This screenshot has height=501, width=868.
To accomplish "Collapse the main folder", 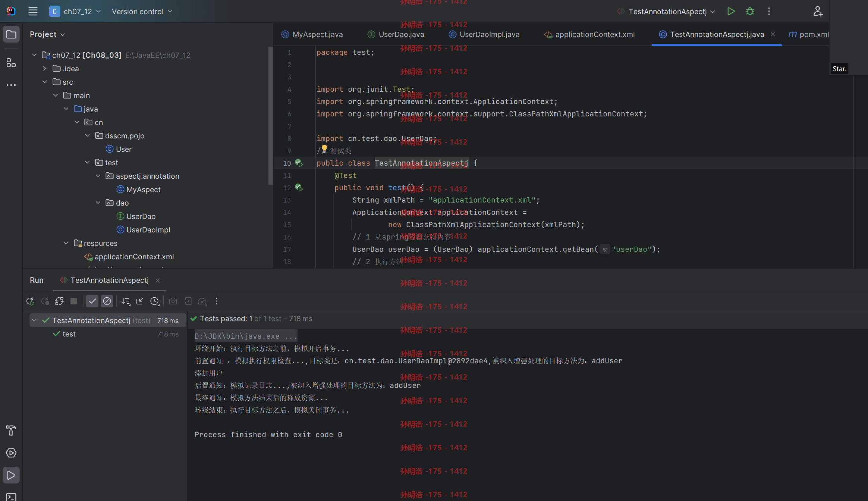I will 56,95.
